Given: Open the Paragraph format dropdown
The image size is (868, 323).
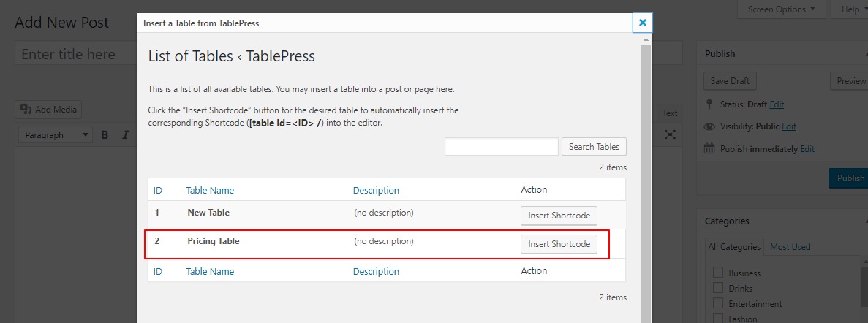Looking at the screenshot, I should tap(56, 135).
